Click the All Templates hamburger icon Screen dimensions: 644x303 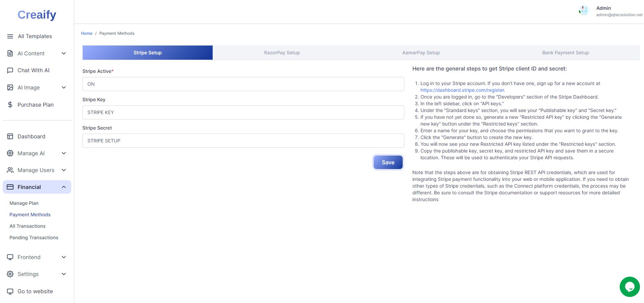(10, 36)
